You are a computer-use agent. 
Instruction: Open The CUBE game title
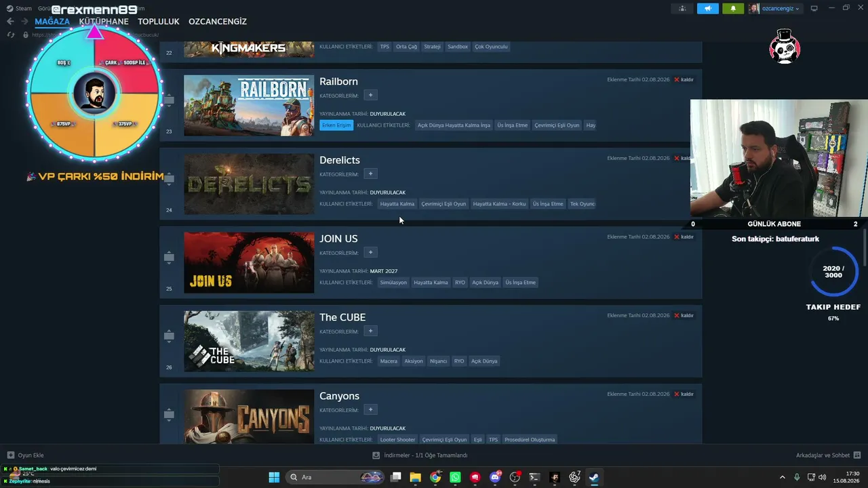click(342, 317)
